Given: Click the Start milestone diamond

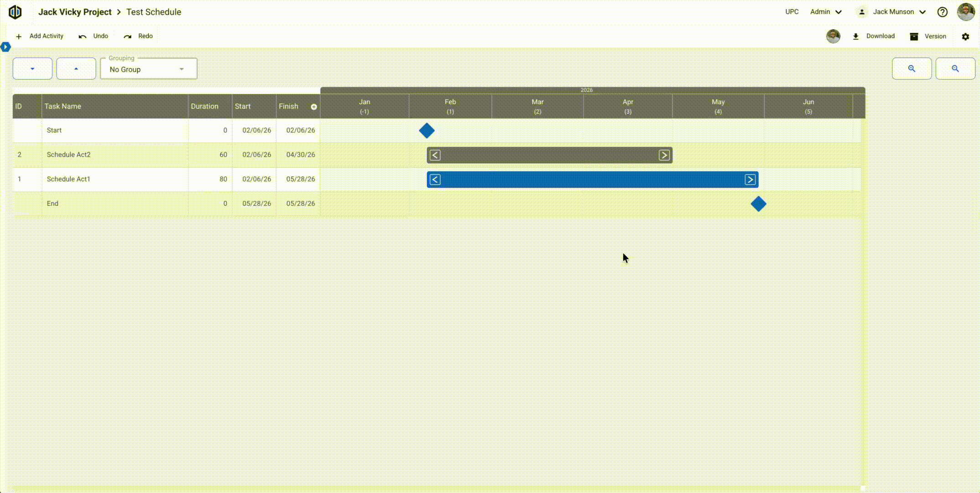Looking at the screenshot, I should [427, 131].
